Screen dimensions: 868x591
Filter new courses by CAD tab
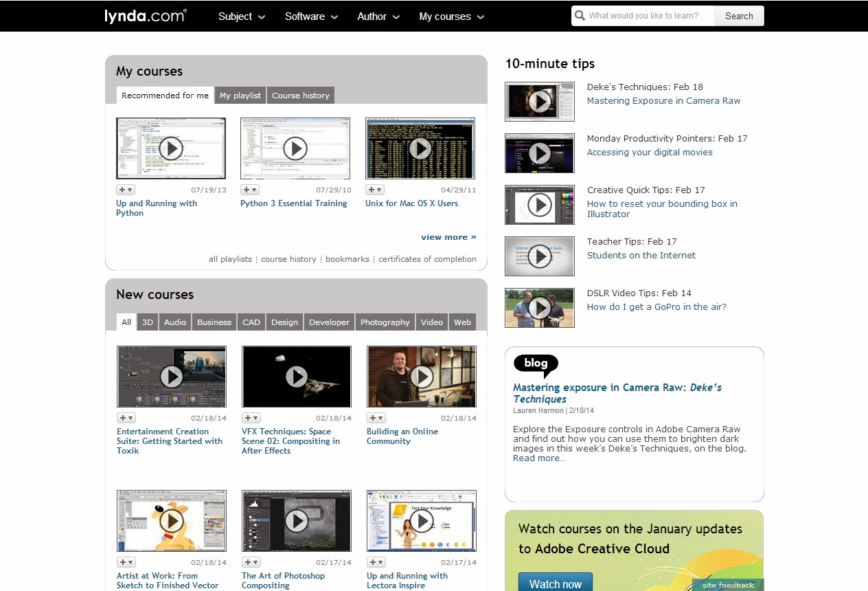[251, 322]
